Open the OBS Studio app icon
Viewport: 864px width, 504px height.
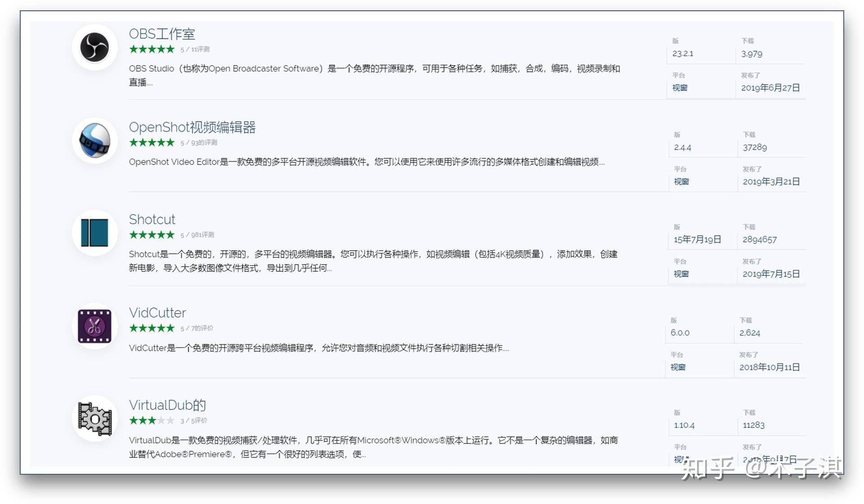94,47
